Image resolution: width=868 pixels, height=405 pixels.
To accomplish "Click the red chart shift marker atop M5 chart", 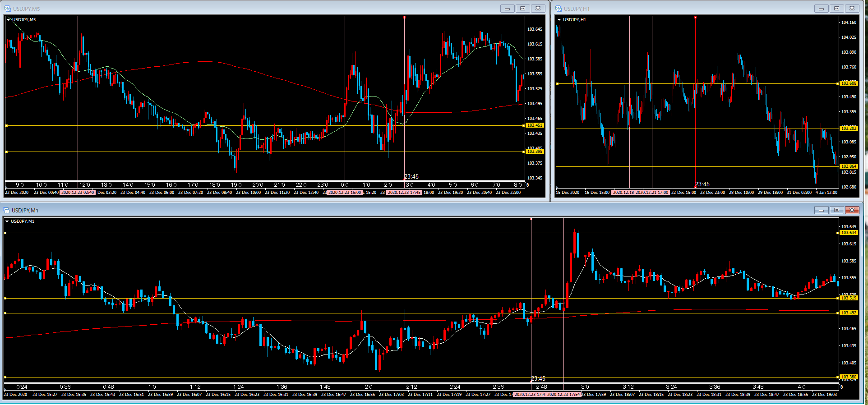I will tap(404, 18).
